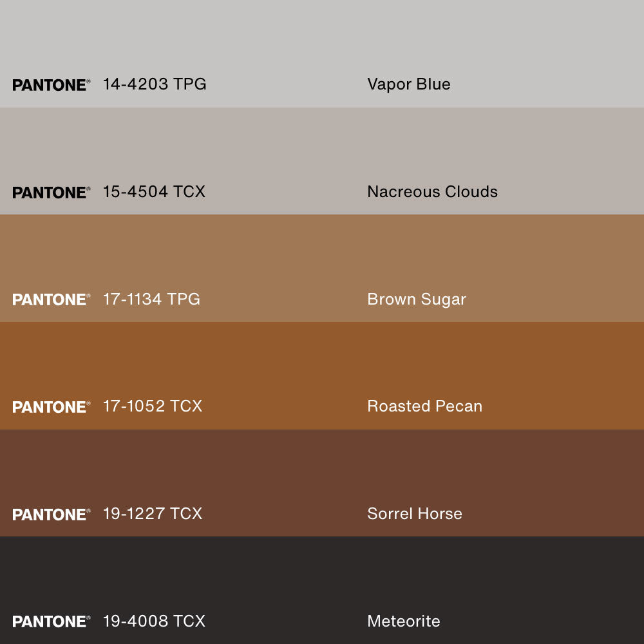The height and width of the screenshot is (644, 644).
Task: Select the code text 15-4504 TCX
Action: (154, 192)
